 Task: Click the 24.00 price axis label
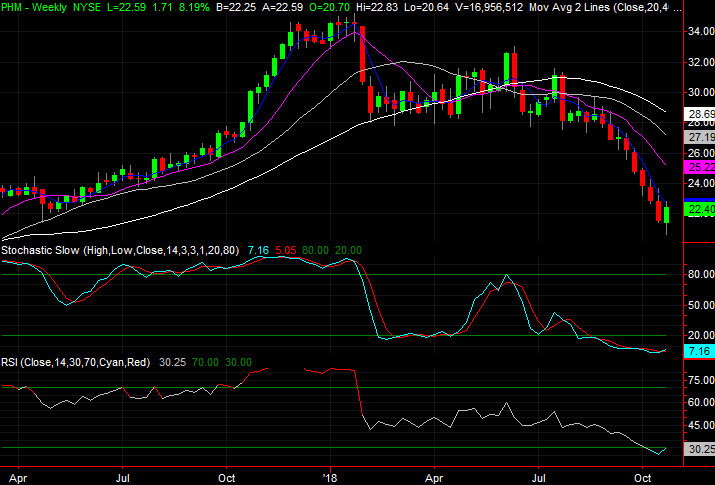pos(701,183)
